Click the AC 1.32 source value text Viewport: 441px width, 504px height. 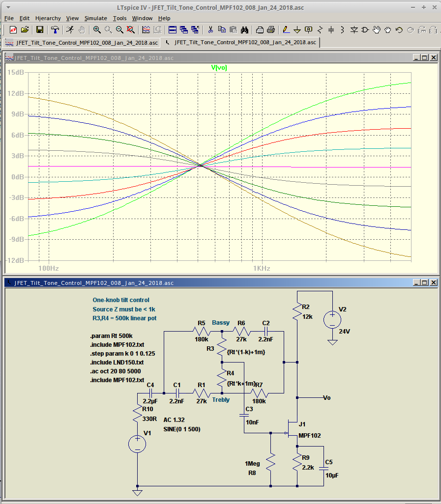[x=174, y=420]
